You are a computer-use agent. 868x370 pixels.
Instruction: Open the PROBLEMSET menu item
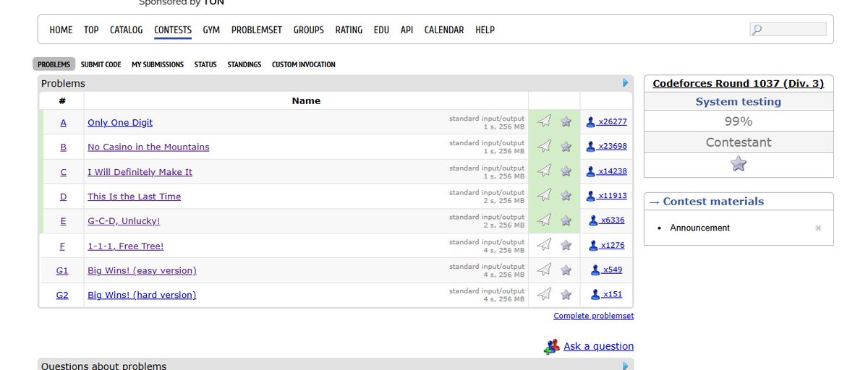[257, 30]
